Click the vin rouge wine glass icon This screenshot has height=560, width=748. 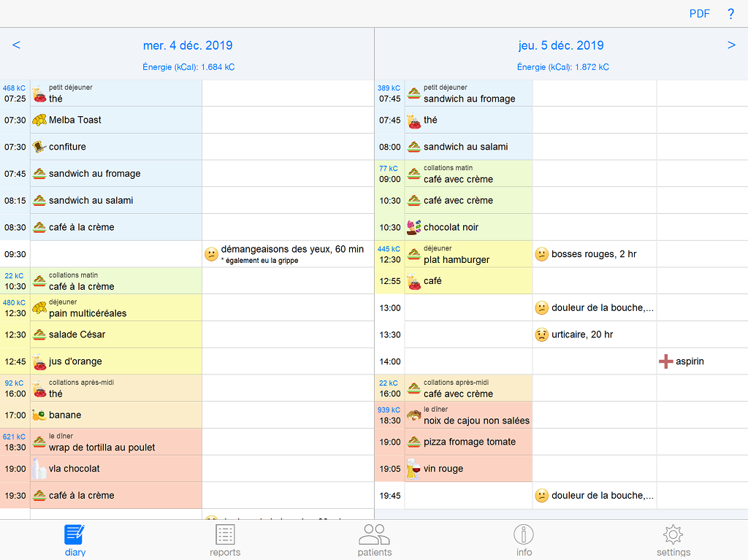coord(413,469)
